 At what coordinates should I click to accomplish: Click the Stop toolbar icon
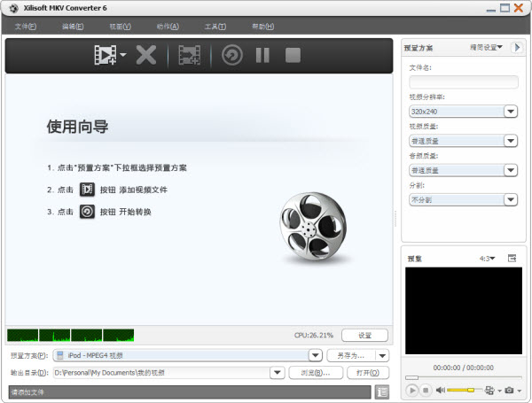[293, 55]
